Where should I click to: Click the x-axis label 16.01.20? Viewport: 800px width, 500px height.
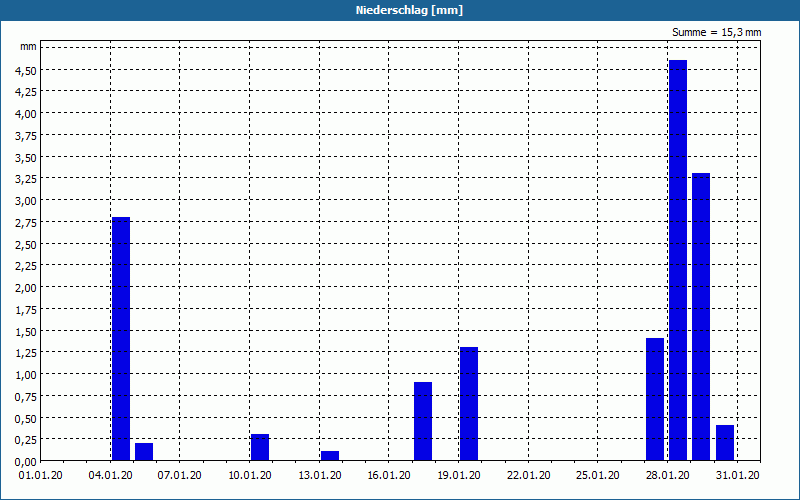[389, 475]
